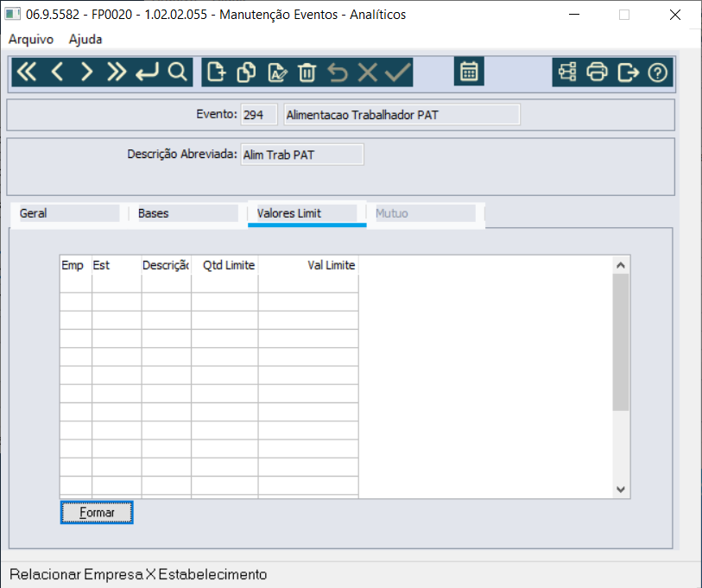Screen dimensions: 702x588
Task: Cancel changes with the X toolbar icon
Action: click(368, 73)
